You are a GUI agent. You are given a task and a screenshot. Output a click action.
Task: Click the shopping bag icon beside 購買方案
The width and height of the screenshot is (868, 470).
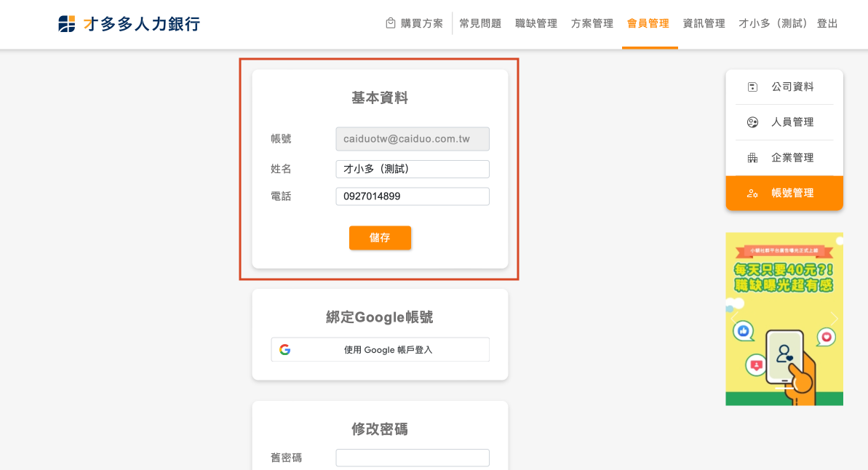tap(391, 23)
